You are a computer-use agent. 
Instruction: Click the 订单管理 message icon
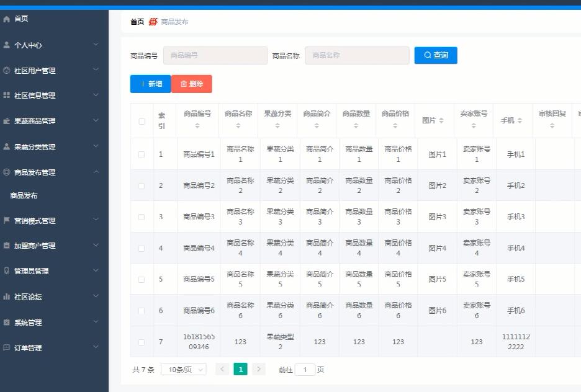[x=6, y=347]
